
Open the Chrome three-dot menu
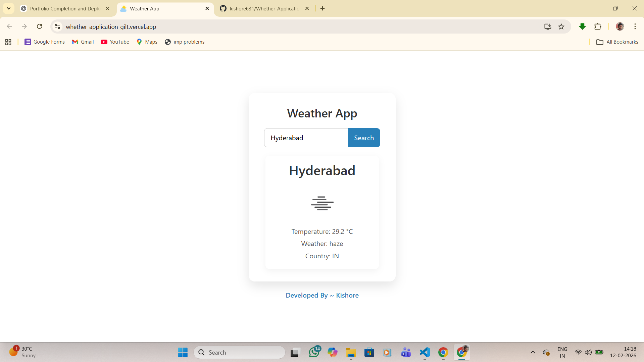point(635,27)
